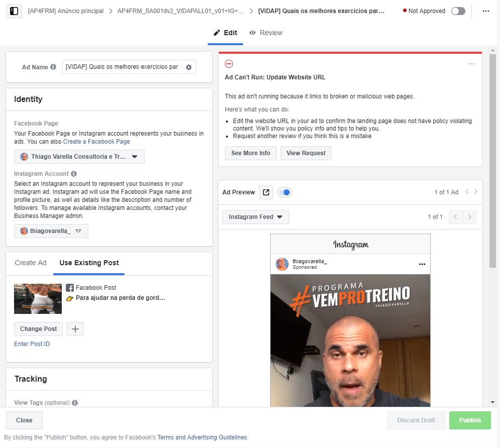Click the Close button
The image size is (500, 448).
(24, 420)
